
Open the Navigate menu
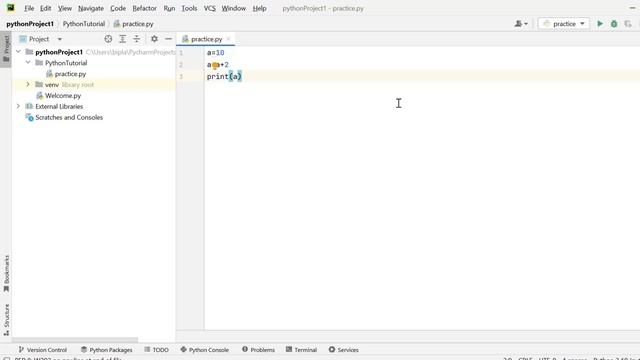91,8
